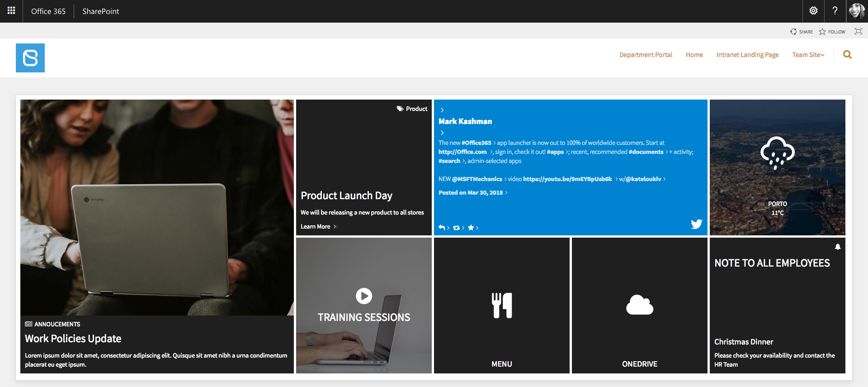868x387 pixels.
Task: Click SharePoint in top bar
Action: 100,11
